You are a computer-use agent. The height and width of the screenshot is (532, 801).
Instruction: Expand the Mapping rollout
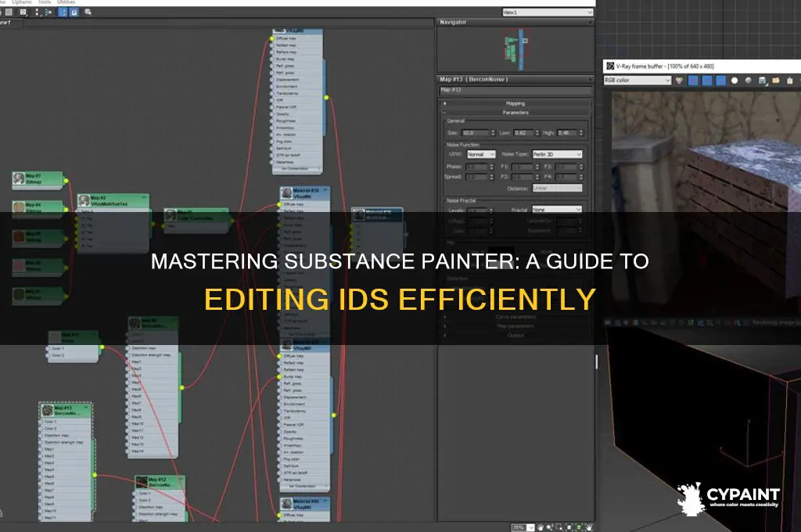point(515,103)
